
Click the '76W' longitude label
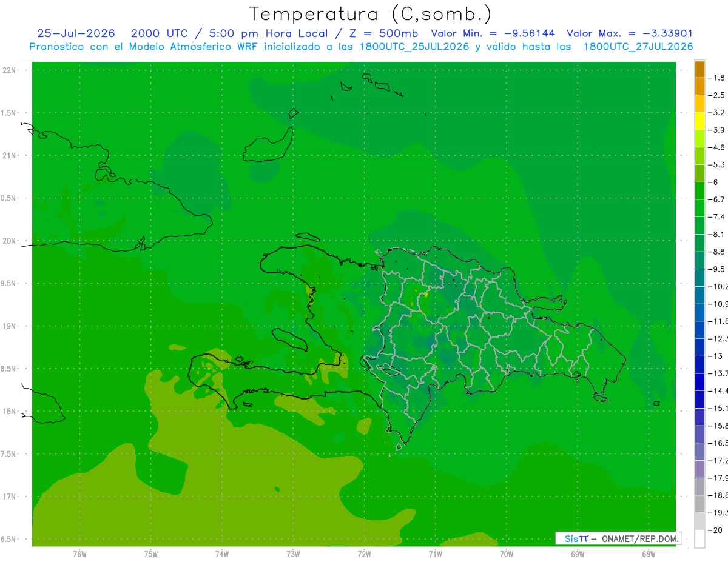79,554
